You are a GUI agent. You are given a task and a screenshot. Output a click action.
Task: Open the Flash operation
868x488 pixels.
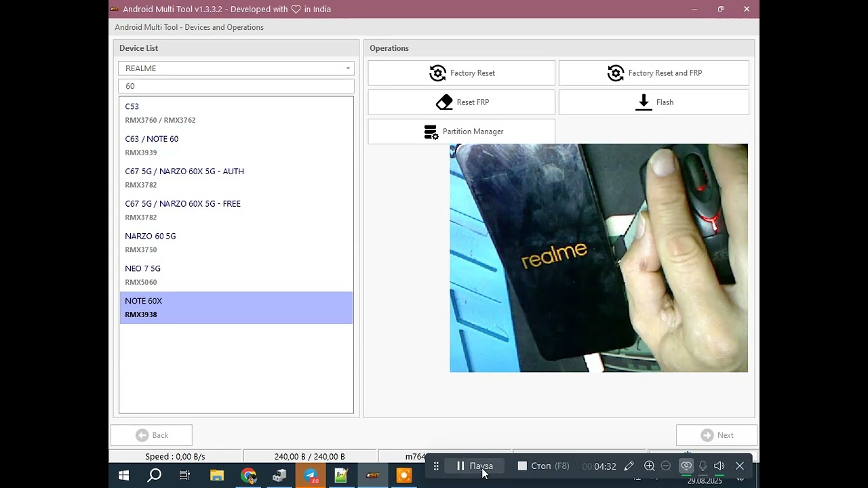pyautogui.click(x=654, y=102)
